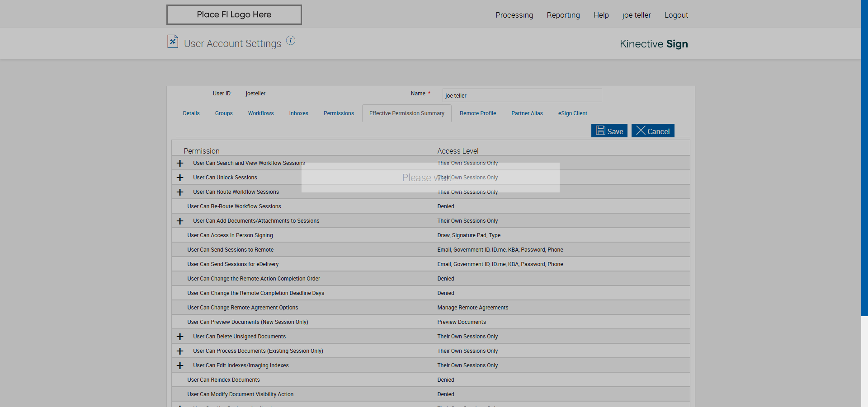
Task: Expand User Can Delete Unsigned Documents row
Action: tap(180, 337)
